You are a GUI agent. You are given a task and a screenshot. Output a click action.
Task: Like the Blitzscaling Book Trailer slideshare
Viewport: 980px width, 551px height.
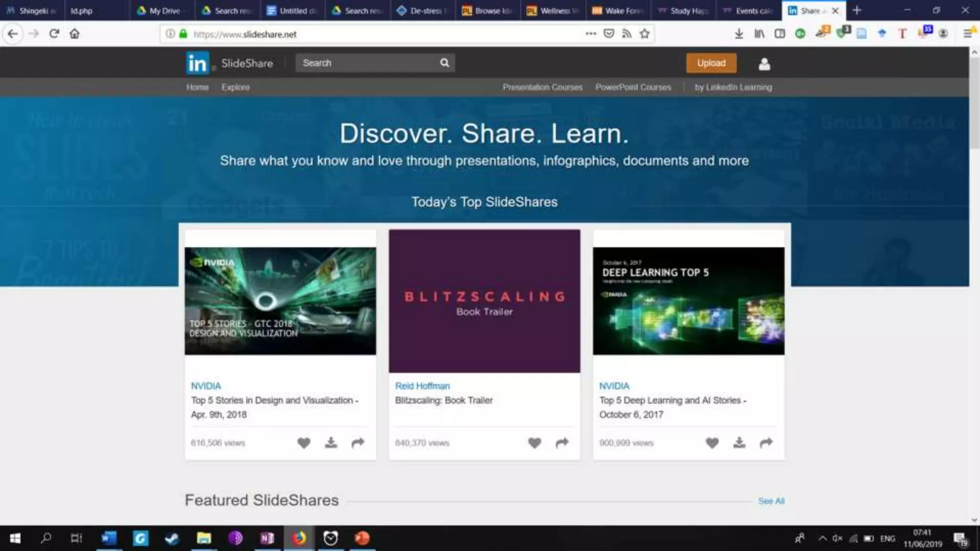tap(535, 443)
